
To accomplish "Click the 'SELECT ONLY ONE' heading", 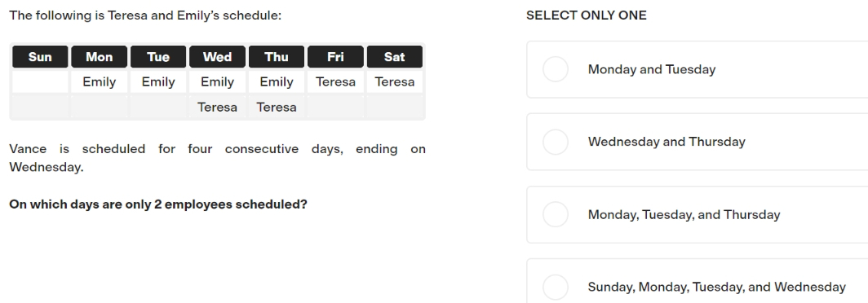I will pos(587,15).
